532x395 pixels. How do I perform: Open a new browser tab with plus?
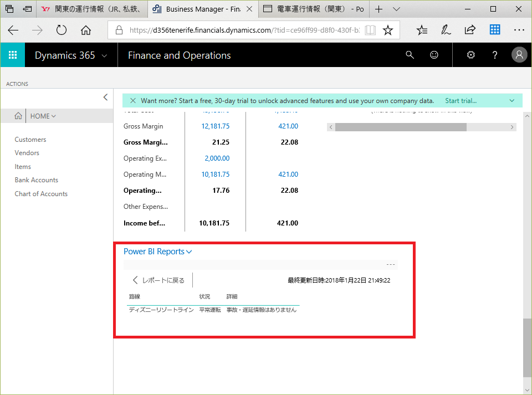point(378,9)
